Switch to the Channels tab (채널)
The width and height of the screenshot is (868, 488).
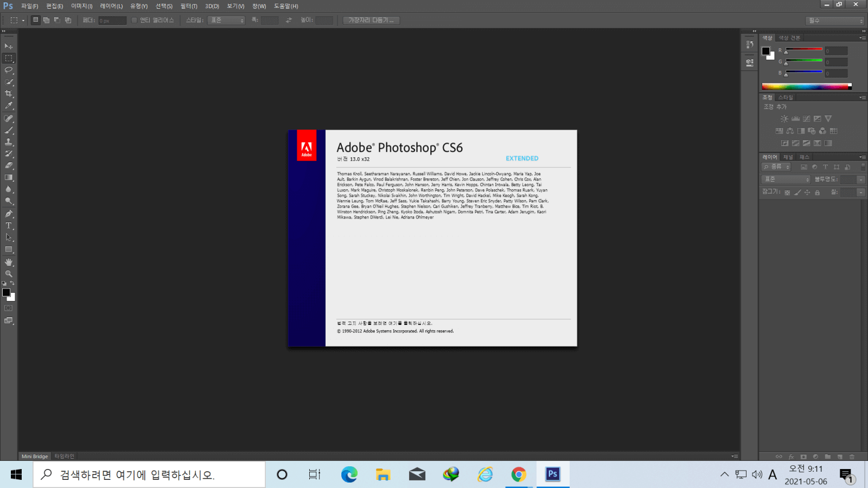[x=788, y=157]
